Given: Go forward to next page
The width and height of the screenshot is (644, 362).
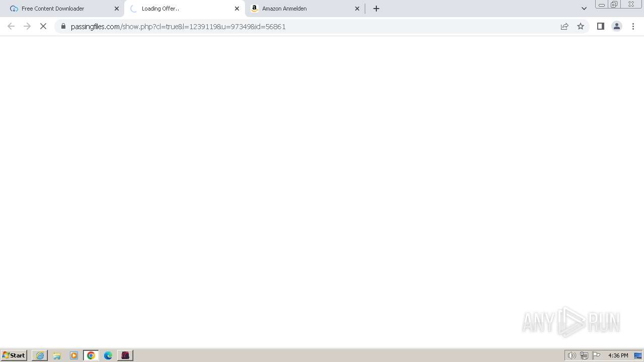Looking at the screenshot, I should [x=27, y=26].
